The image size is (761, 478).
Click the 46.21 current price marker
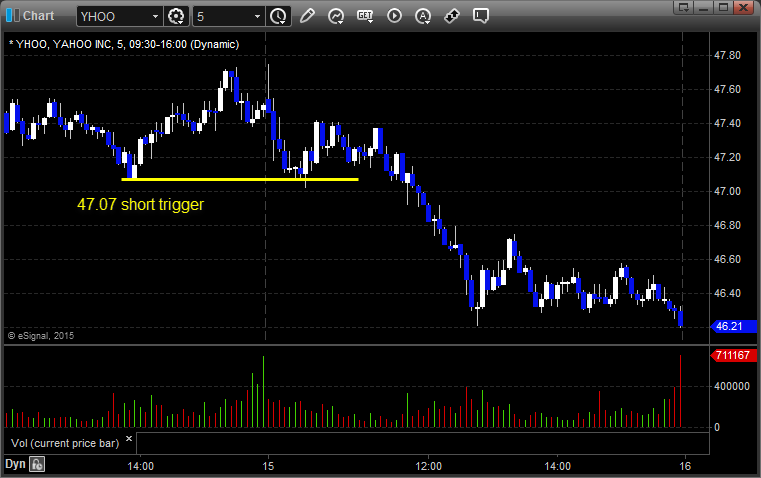(733, 327)
